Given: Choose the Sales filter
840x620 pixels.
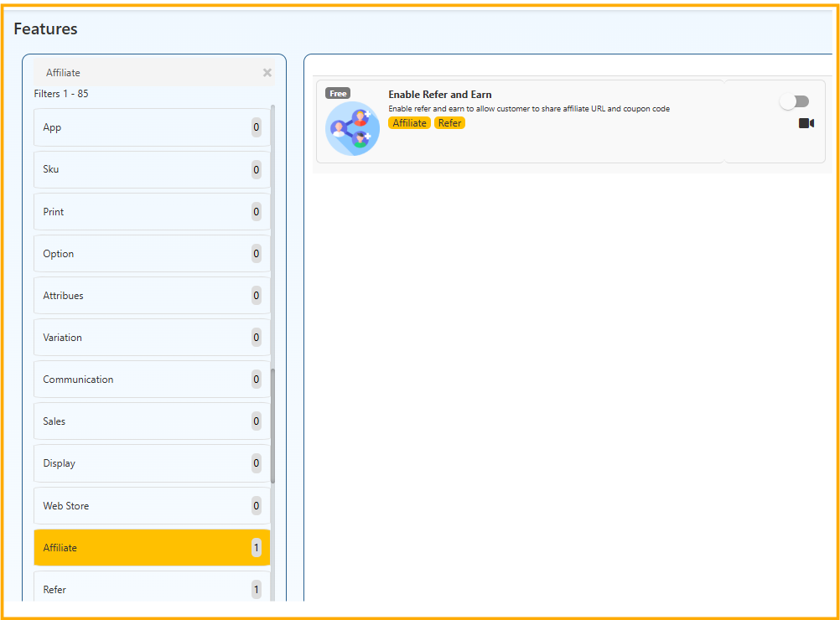Looking at the screenshot, I should (x=152, y=421).
